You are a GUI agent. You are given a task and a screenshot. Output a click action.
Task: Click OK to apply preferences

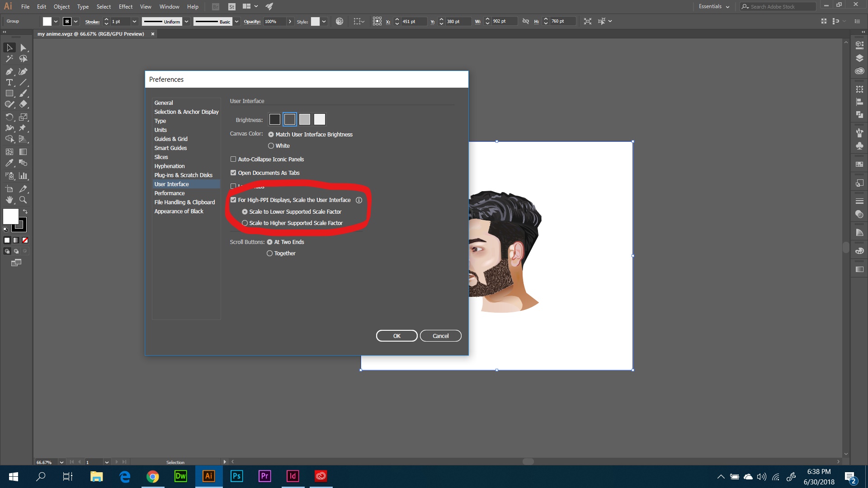pyautogui.click(x=396, y=335)
